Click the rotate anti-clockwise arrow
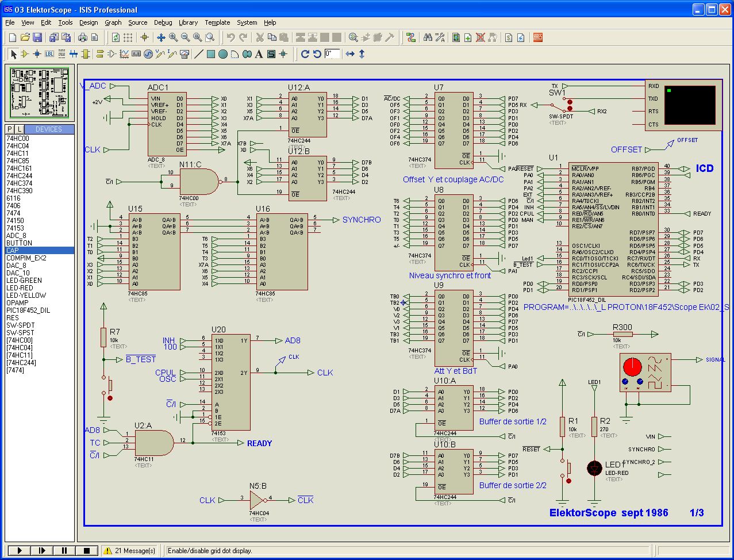Screen dimensions: 734x560 pyautogui.click(x=317, y=54)
